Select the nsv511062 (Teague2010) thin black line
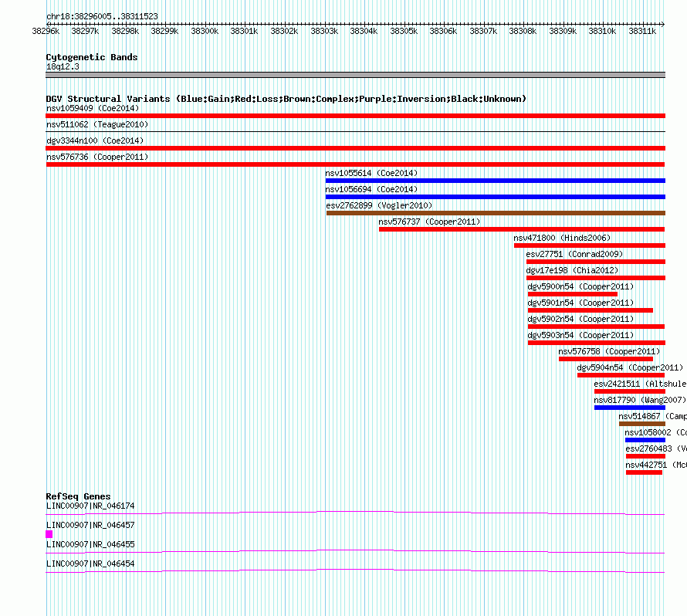This screenshot has height=616, width=687. click(x=355, y=131)
